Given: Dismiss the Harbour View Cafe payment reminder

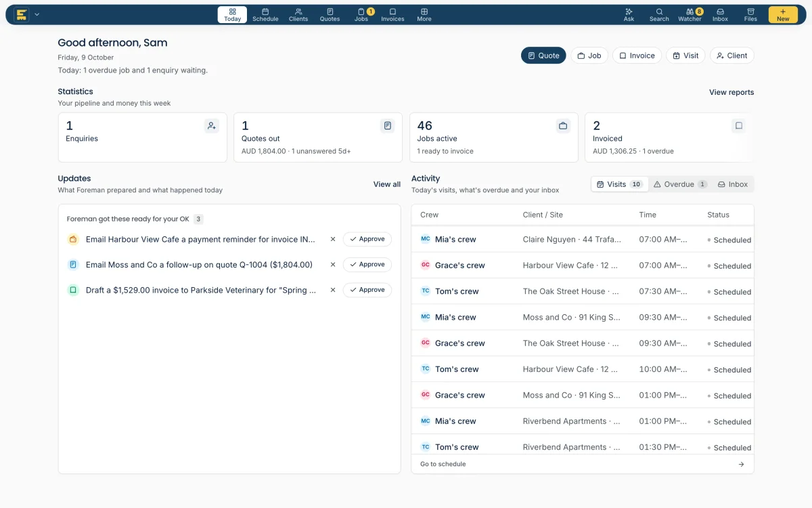Looking at the screenshot, I should 332,239.
